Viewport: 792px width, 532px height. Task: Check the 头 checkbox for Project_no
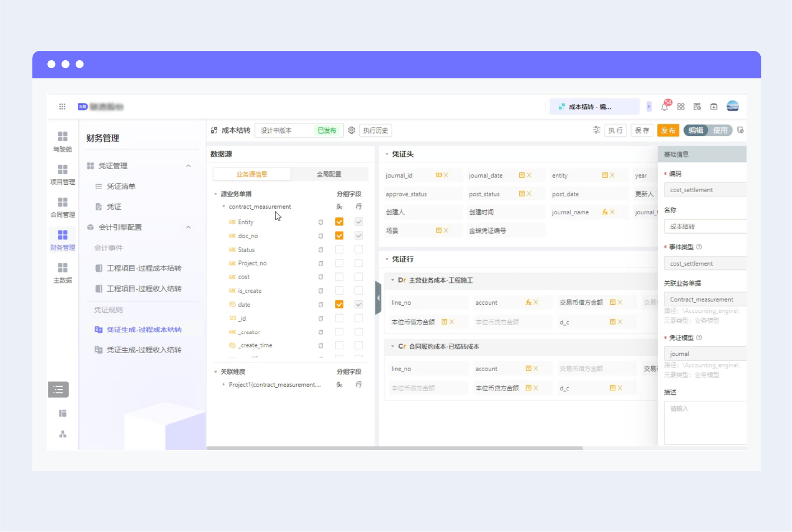coord(339,263)
